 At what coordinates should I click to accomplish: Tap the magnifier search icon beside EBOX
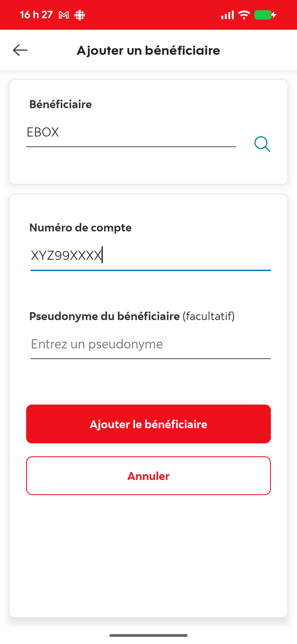(x=262, y=144)
